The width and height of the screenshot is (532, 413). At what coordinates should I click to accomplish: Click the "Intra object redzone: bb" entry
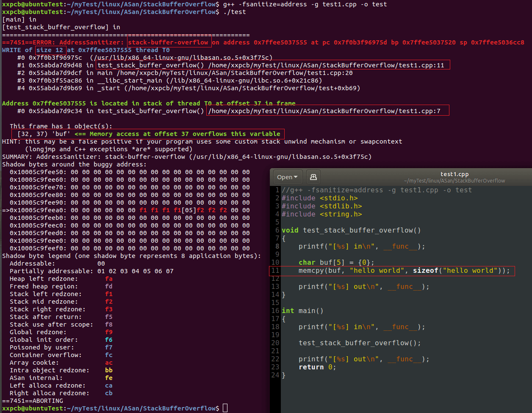[61, 370]
